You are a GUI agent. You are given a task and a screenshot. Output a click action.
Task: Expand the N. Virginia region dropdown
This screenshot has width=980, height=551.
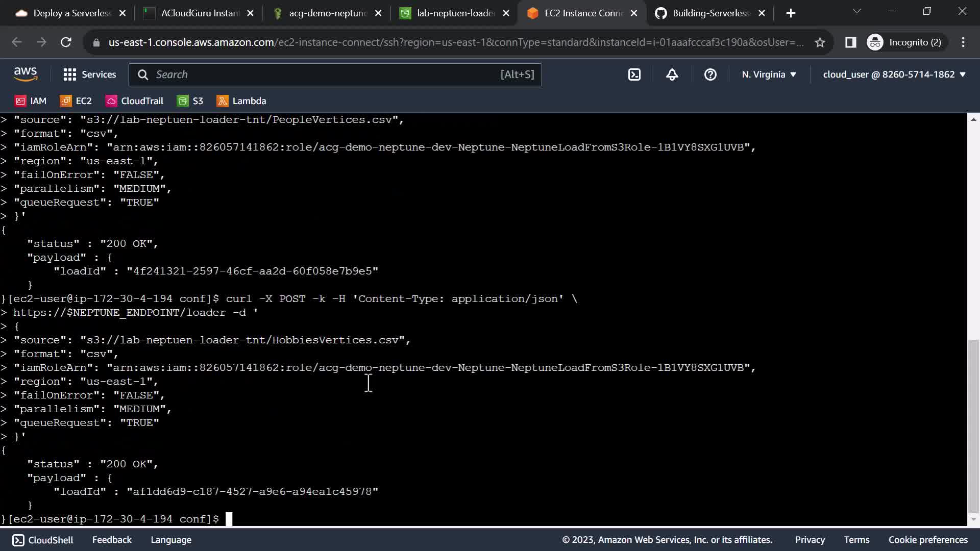coord(769,74)
